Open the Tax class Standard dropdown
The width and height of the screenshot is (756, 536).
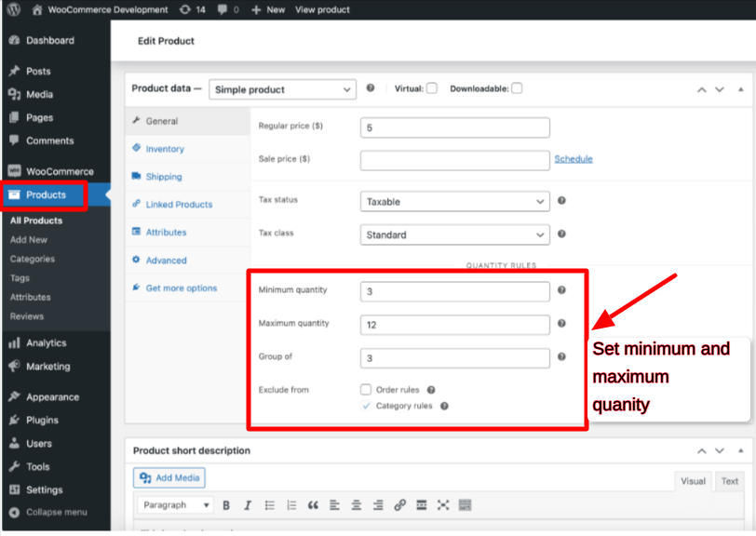(x=454, y=234)
